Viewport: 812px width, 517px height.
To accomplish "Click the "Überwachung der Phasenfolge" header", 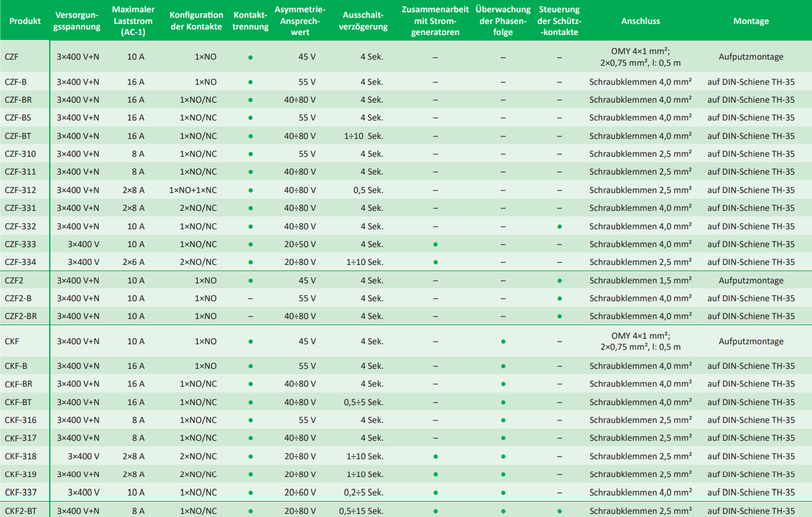I will (x=503, y=21).
